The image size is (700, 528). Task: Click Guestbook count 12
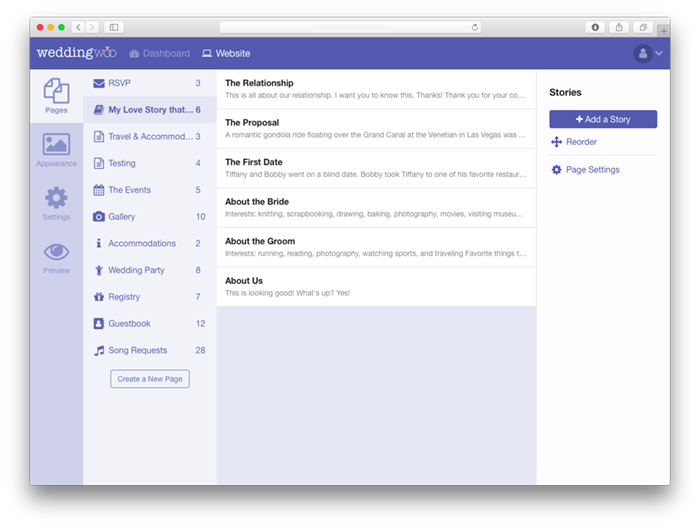[200, 324]
